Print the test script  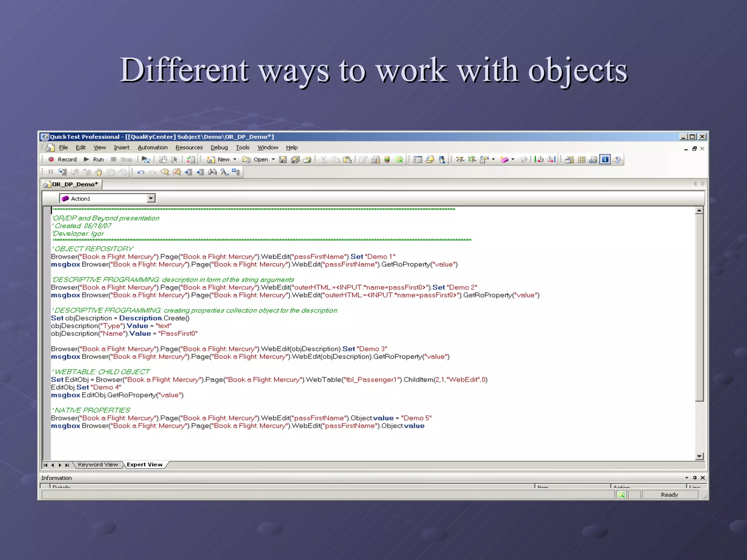point(307,159)
